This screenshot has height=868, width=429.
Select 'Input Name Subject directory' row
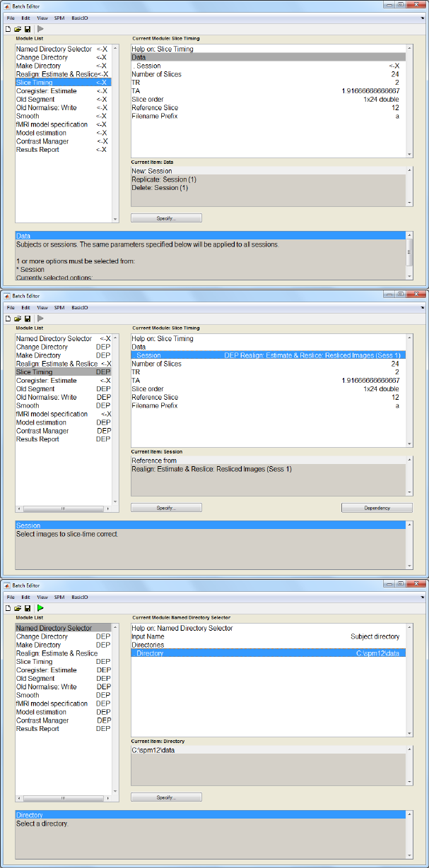tap(268, 636)
